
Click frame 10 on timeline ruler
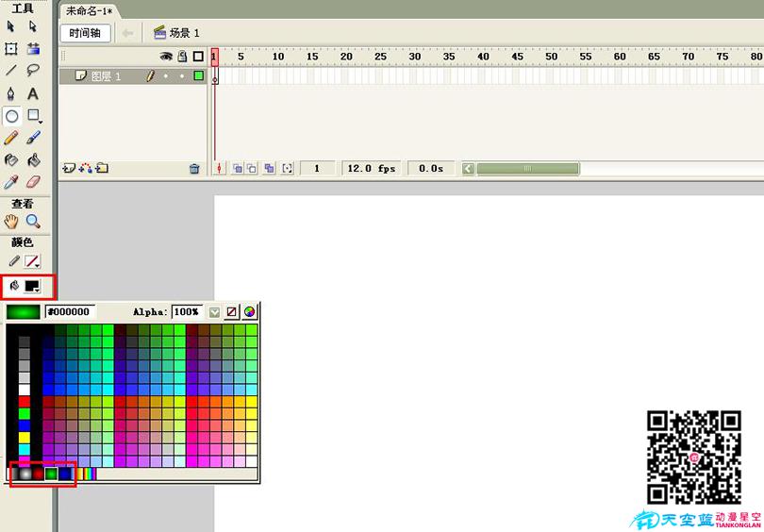(278, 57)
